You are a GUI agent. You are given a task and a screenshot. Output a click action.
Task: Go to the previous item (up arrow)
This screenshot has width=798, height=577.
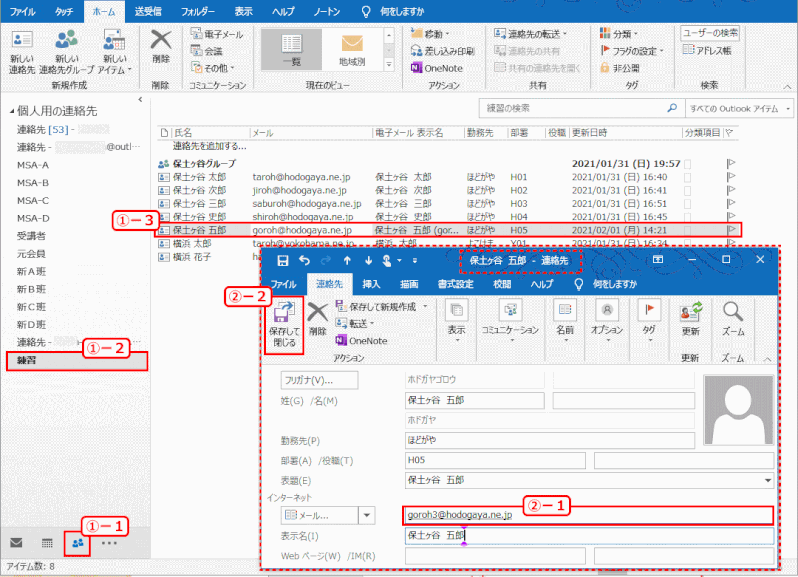347,261
